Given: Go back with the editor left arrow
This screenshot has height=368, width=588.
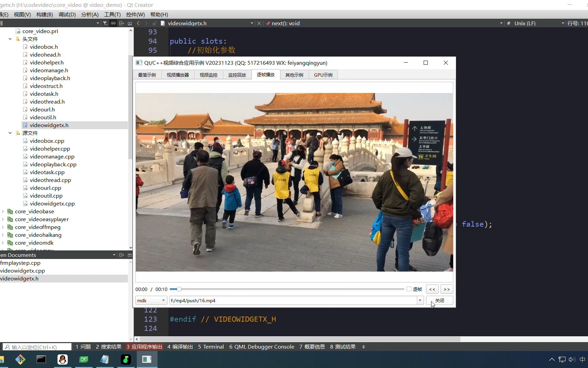Looking at the screenshot, I should coord(138,23).
